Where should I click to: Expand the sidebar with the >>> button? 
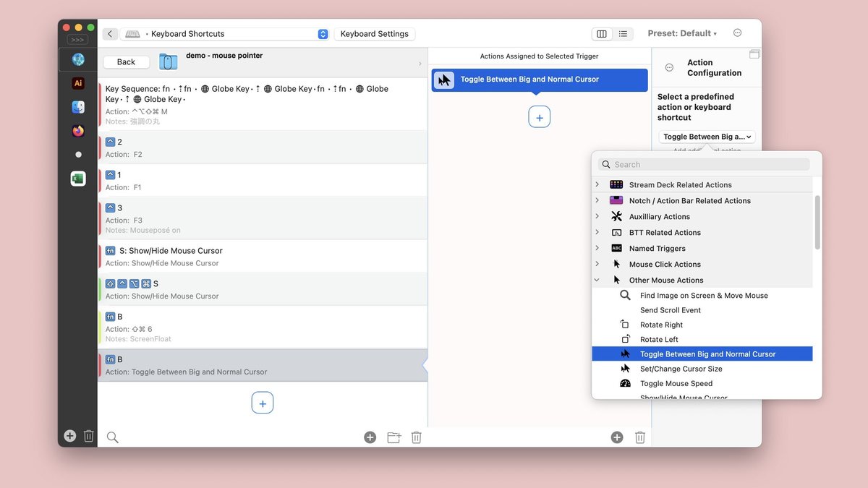77,40
